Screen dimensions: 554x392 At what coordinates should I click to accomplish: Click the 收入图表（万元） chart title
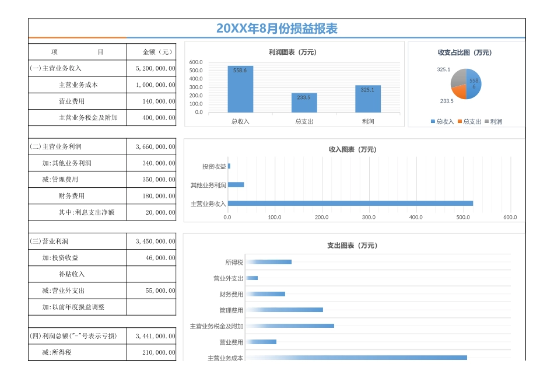352,149
